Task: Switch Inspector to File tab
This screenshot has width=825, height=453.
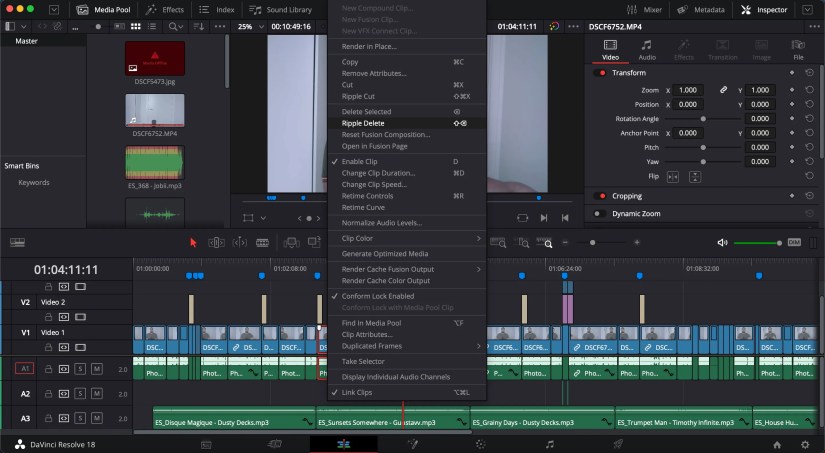Action: [x=798, y=50]
